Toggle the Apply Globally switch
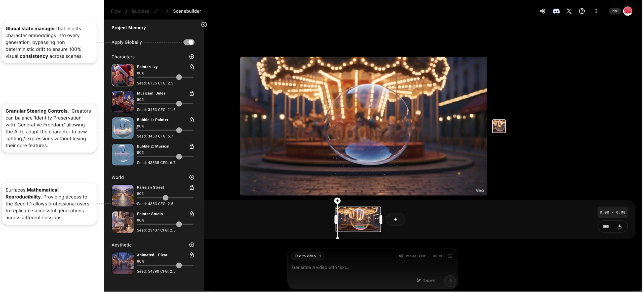Viewport: 644px width, 293px height. point(189,42)
